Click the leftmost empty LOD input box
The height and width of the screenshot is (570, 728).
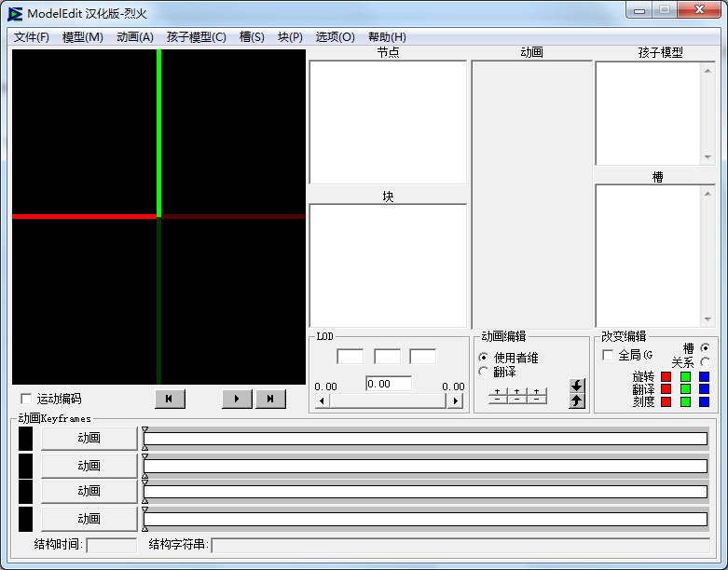(350, 357)
